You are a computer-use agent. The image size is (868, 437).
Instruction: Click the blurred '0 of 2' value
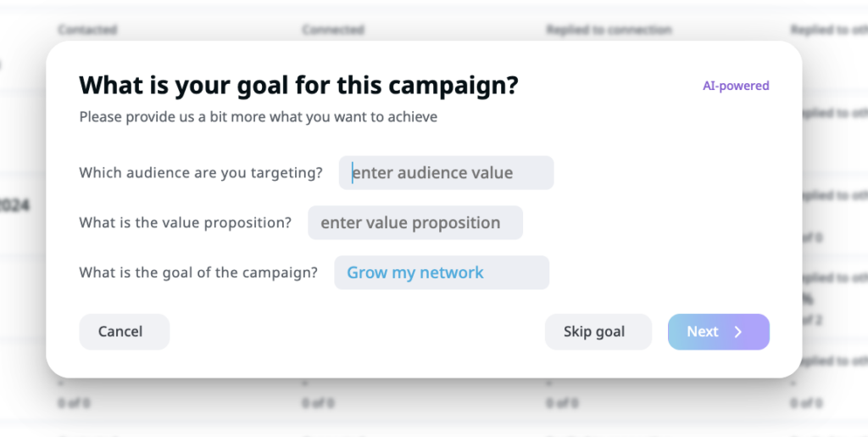coord(812,320)
